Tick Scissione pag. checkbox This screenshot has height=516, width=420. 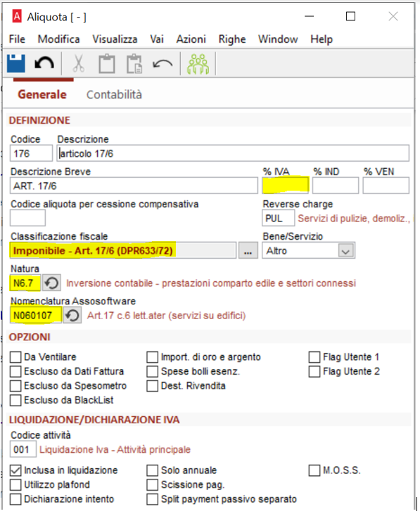[152, 485]
